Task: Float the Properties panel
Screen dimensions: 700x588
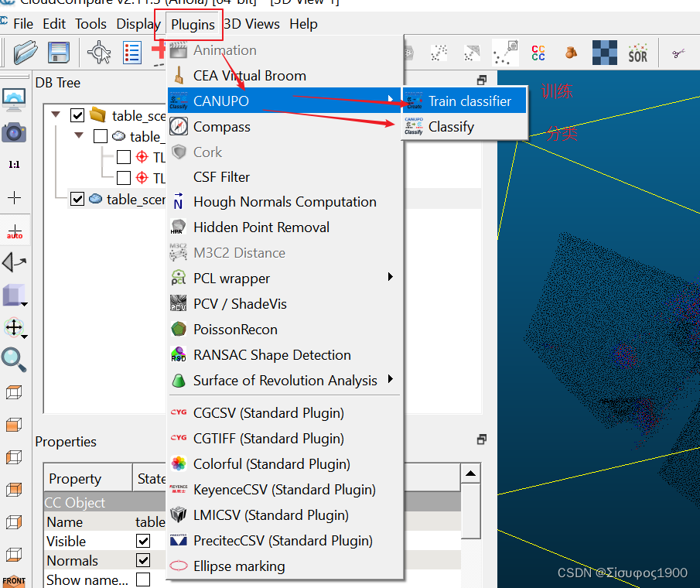Action: tap(482, 439)
